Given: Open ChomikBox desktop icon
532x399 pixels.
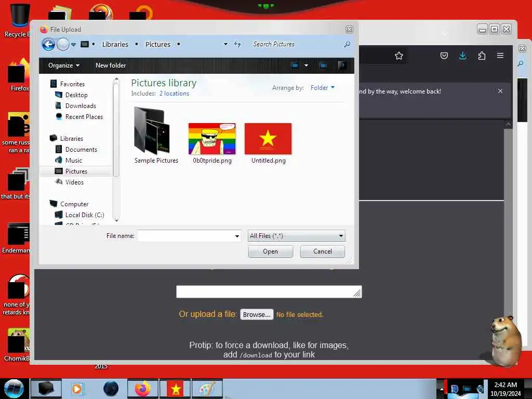Looking at the screenshot, I should (x=17, y=344).
